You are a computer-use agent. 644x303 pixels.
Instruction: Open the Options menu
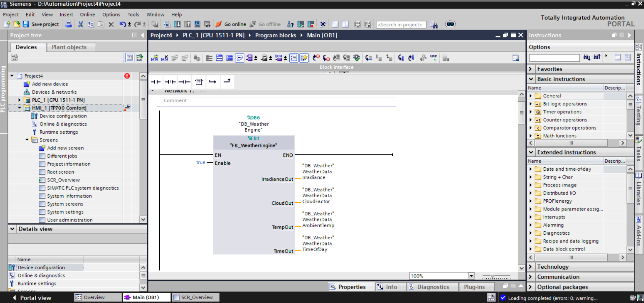[111, 14]
